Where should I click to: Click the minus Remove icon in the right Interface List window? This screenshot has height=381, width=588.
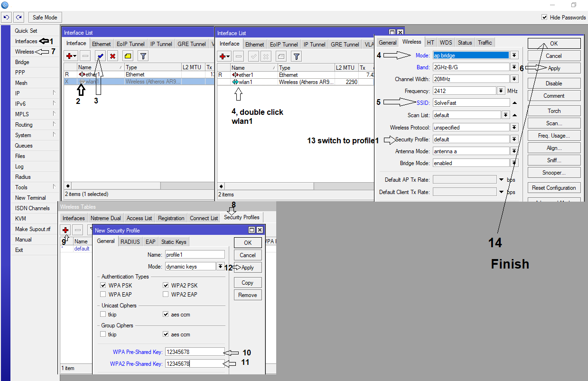point(238,56)
